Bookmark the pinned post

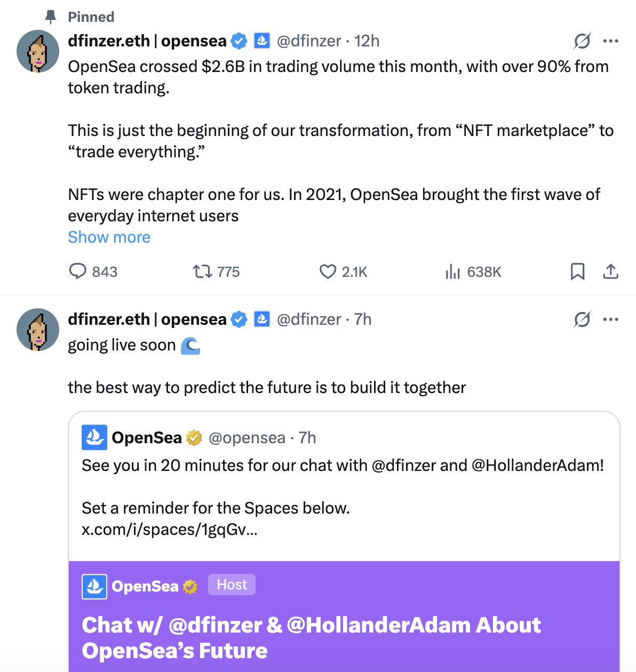click(x=577, y=271)
